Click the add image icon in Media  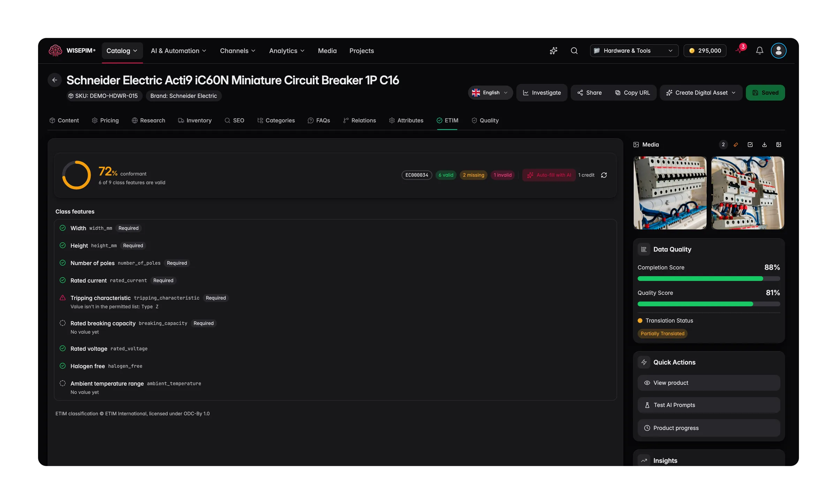(779, 144)
